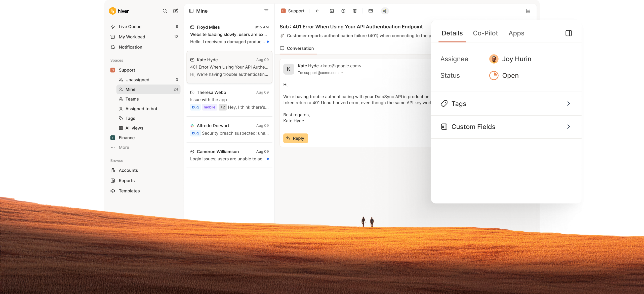Click the back arrow in conversation toolbar

tap(317, 11)
